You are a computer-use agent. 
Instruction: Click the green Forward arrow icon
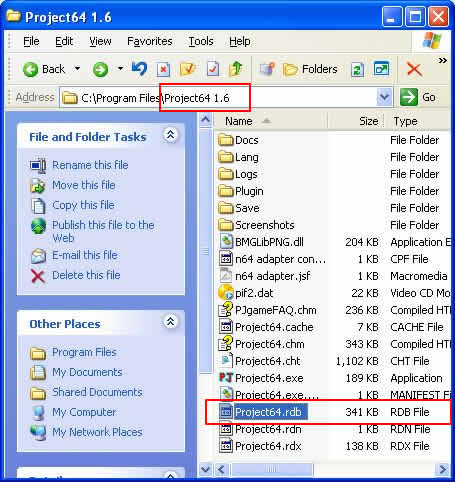click(100, 69)
